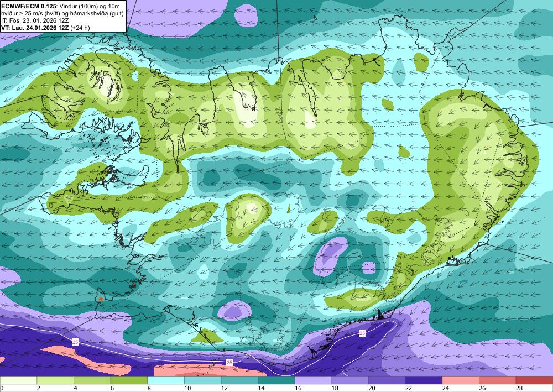553x392 pixels.
Task: Click the 0–2 m/s pale cream legend swatch
Action: 18,380
